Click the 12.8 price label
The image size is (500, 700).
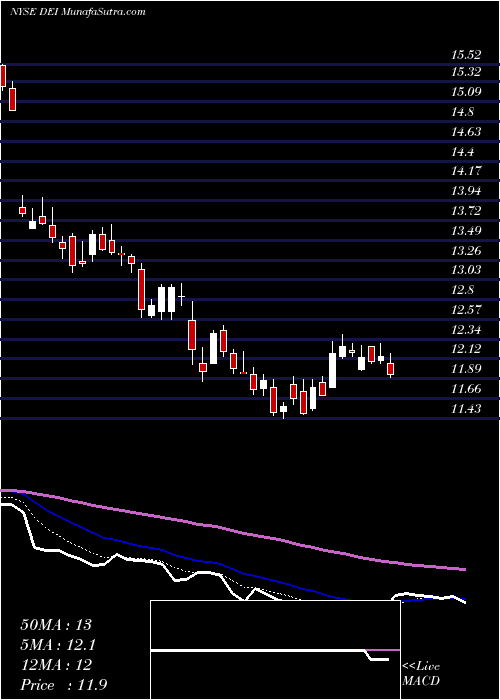point(462,291)
